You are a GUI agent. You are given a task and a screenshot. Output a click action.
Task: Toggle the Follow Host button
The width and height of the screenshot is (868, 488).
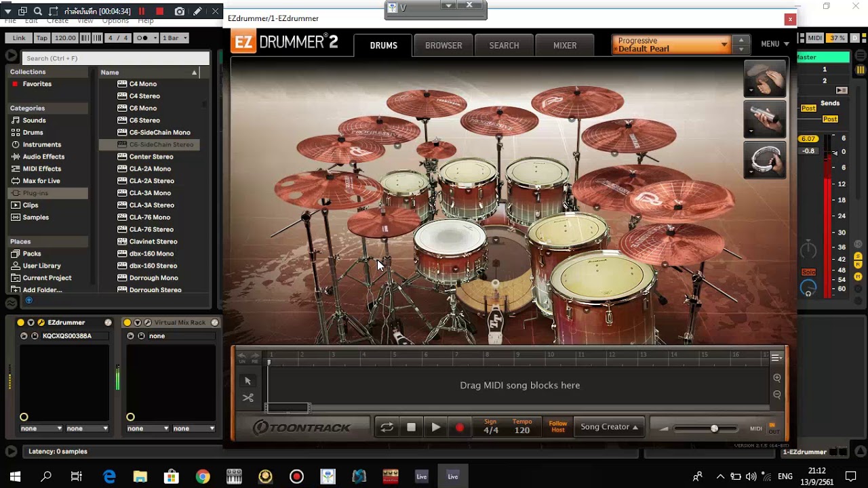tap(558, 427)
